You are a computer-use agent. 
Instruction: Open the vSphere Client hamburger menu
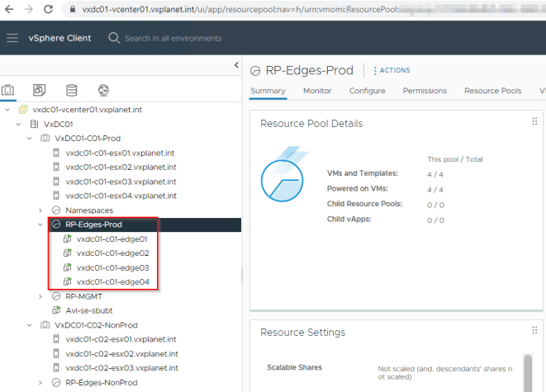[12, 38]
